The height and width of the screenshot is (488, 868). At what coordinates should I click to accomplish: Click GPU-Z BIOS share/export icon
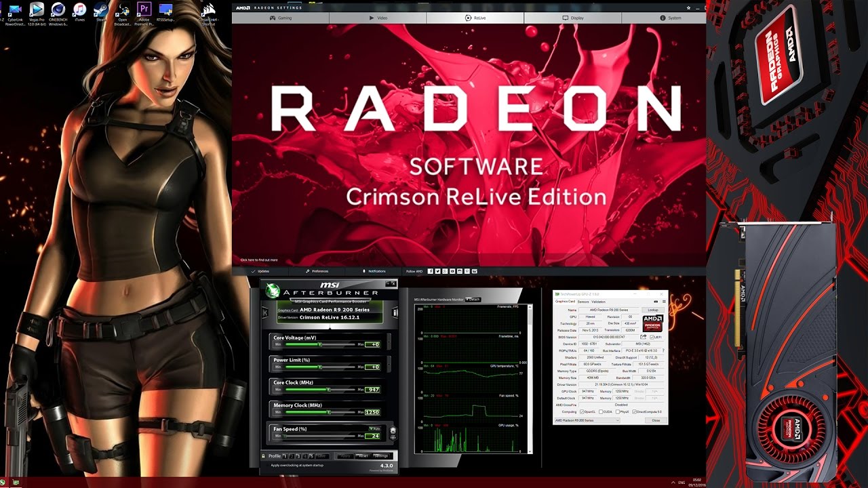pos(644,337)
